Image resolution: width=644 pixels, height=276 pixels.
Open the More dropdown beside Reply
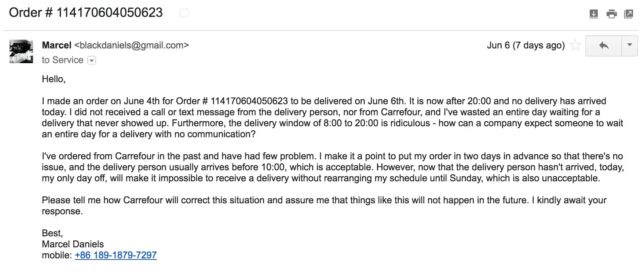[x=630, y=46]
